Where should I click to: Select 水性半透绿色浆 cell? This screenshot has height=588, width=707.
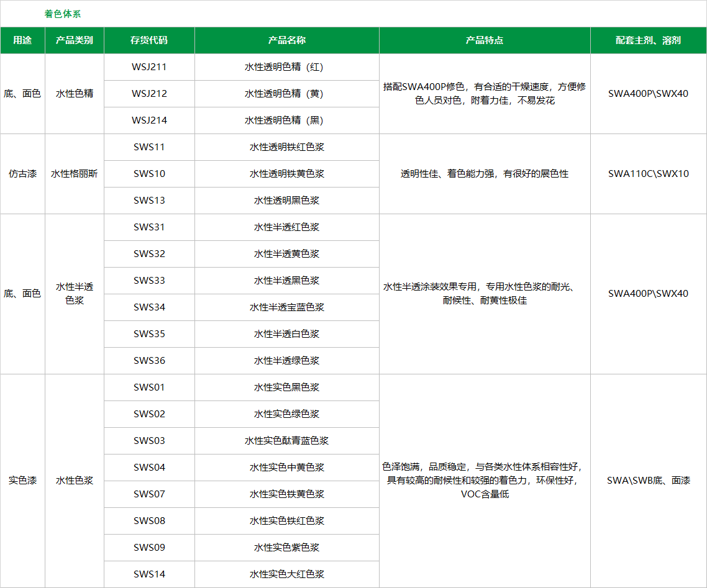pos(287,361)
